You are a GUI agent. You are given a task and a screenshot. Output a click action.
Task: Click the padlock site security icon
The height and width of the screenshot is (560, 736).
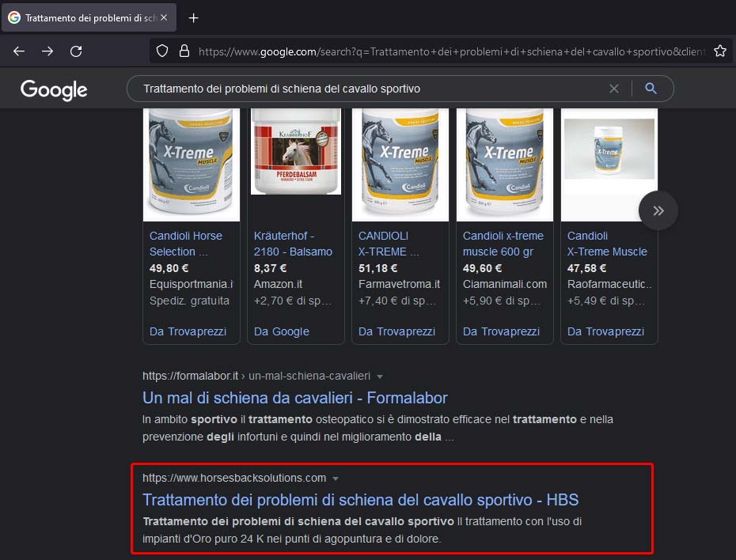click(x=184, y=50)
